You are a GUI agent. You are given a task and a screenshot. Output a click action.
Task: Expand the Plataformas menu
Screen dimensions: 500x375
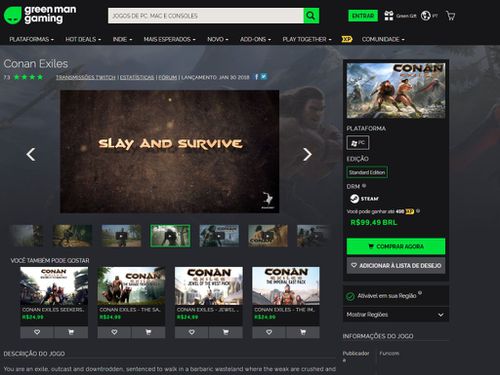coord(31,39)
